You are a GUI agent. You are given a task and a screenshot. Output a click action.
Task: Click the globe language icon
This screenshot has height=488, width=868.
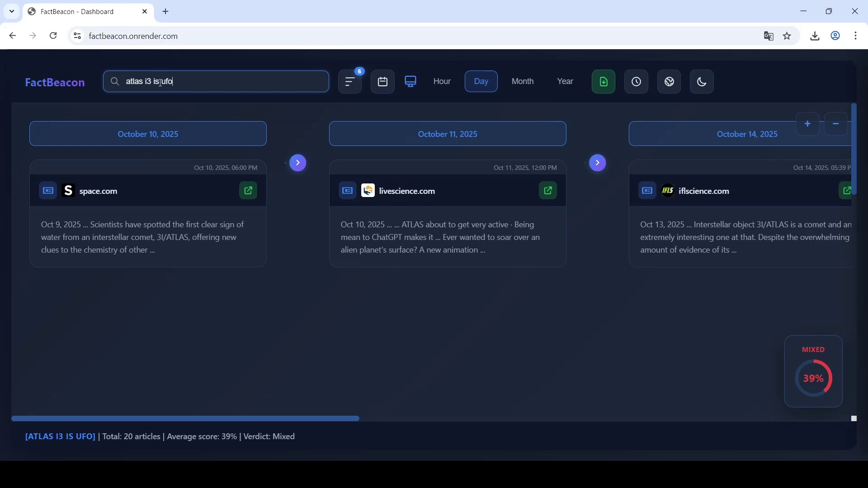click(670, 82)
